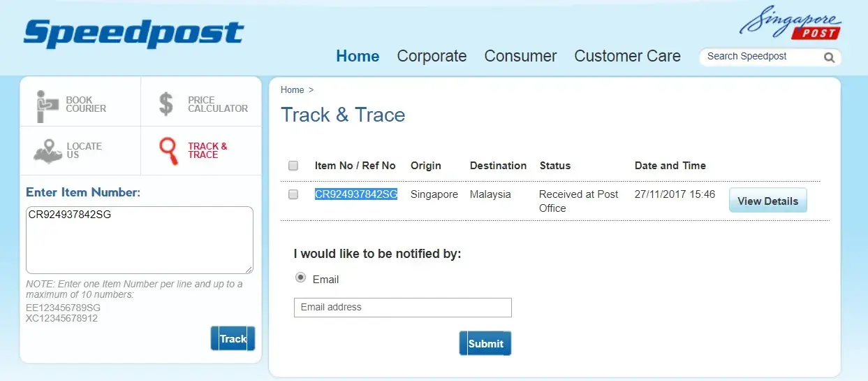Click the Track button
Screen dimensions: 868x381
point(233,338)
